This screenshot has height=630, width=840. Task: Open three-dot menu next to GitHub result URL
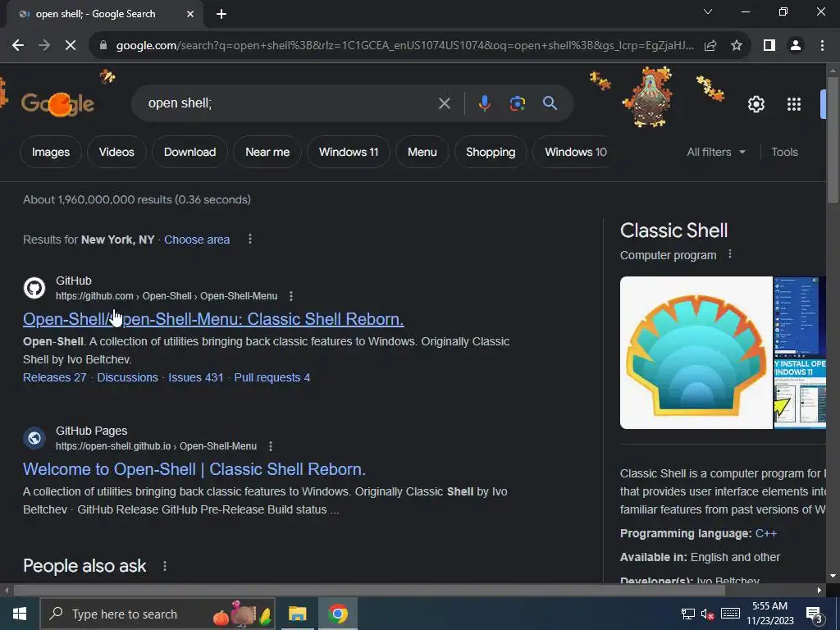(x=291, y=295)
